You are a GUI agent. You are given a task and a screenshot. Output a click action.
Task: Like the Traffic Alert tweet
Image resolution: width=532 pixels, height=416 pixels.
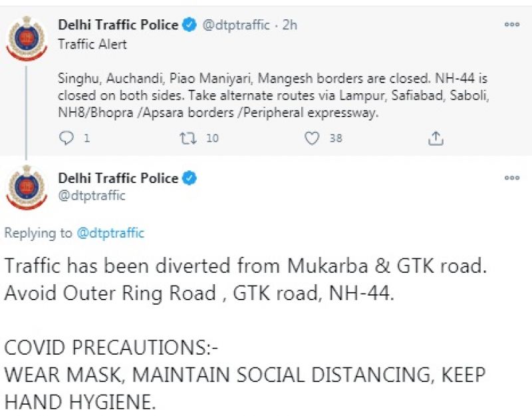pos(313,138)
